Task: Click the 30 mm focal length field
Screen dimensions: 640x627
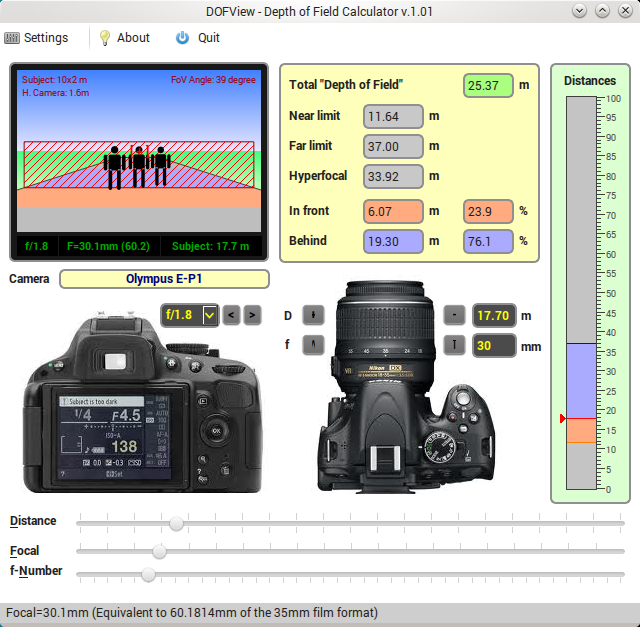Action: (x=494, y=346)
